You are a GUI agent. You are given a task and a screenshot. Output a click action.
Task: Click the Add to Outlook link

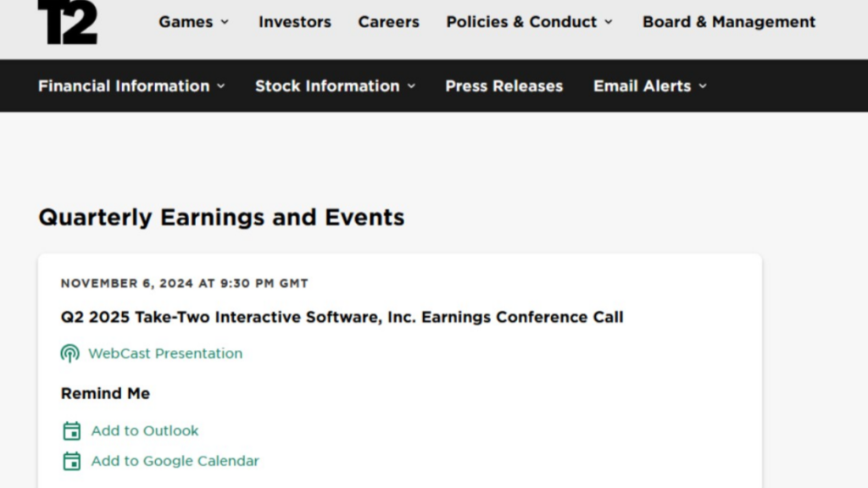click(145, 430)
